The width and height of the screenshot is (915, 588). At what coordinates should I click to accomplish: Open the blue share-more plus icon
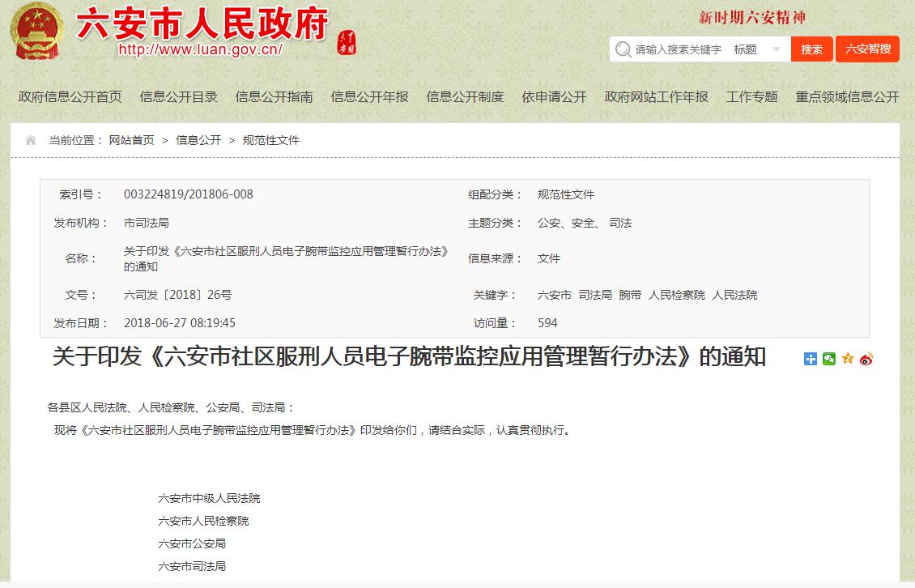[810, 359]
